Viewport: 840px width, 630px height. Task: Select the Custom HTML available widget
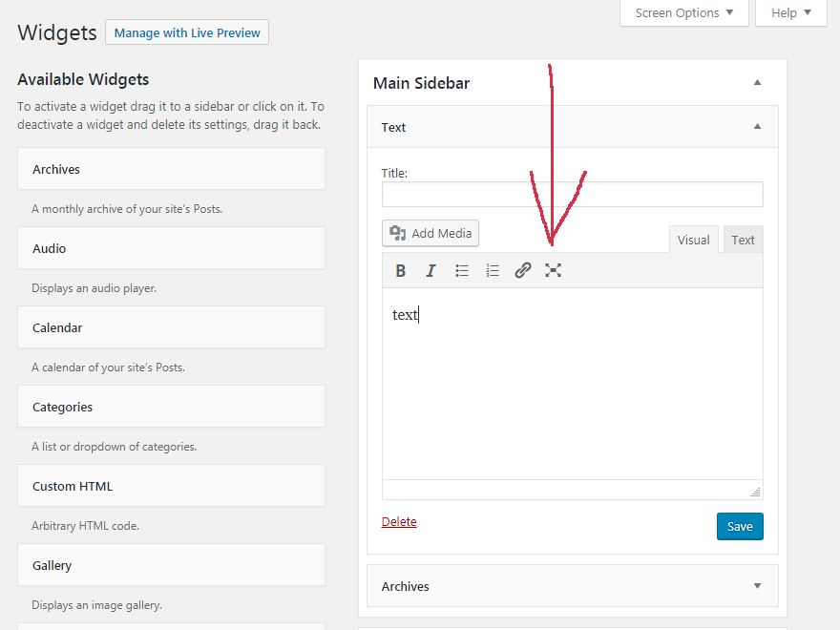[171, 487]
